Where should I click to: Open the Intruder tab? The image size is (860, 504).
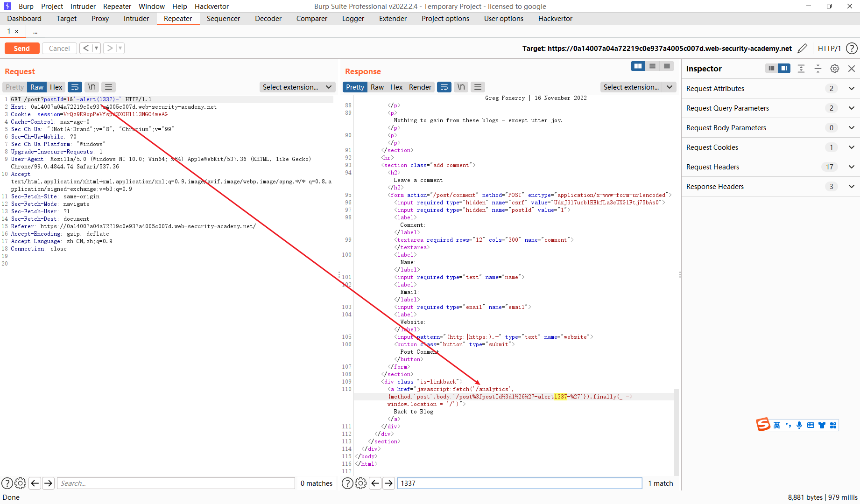pyautogui.click(x=136, y=19)
